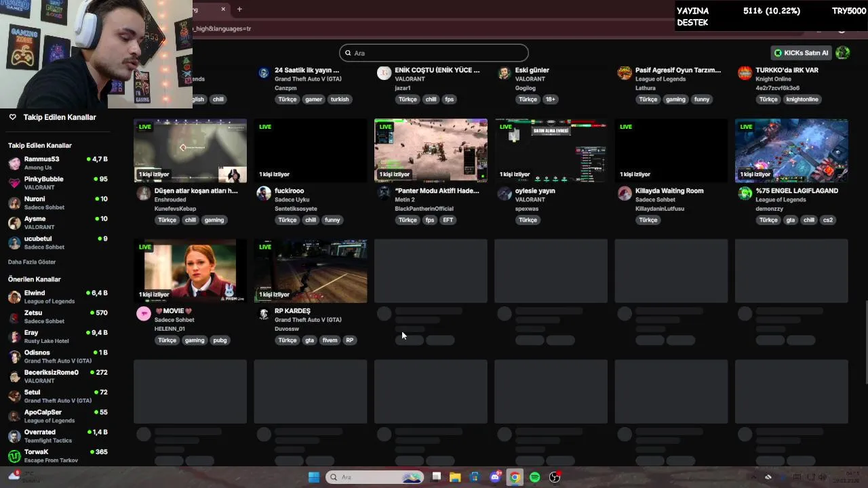
Task: Select the EFT tag under Metin 2 stream
Action: tap(448, 220)
